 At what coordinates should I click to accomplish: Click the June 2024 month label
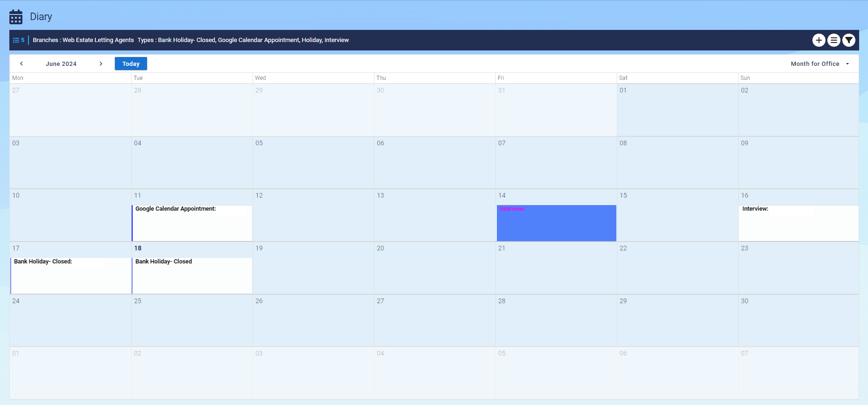tap(61, 64)
